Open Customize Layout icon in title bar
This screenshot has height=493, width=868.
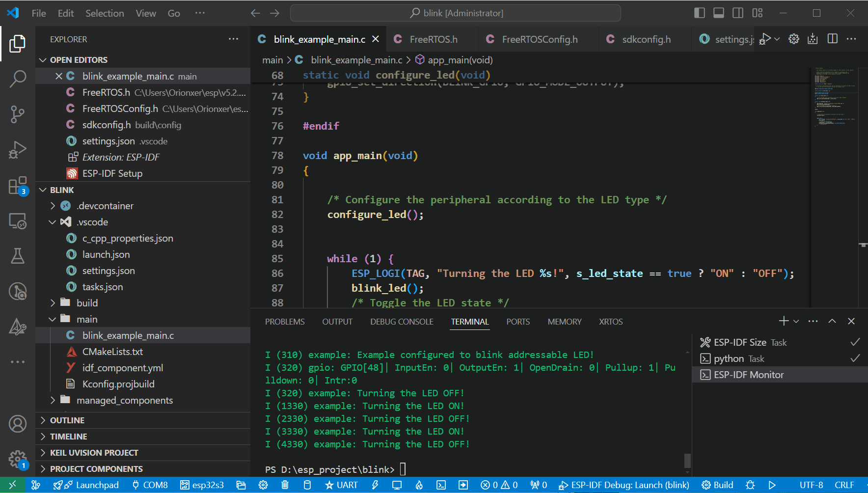(x=758, y=13)
